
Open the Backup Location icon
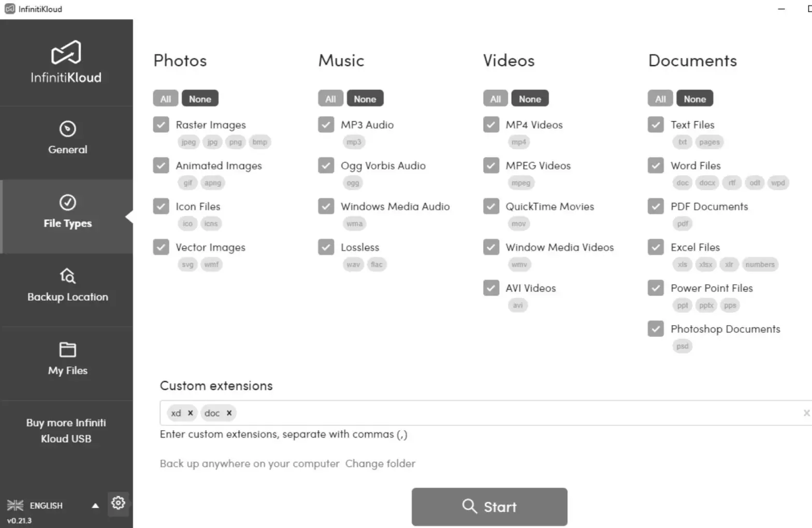coord(68,276)
